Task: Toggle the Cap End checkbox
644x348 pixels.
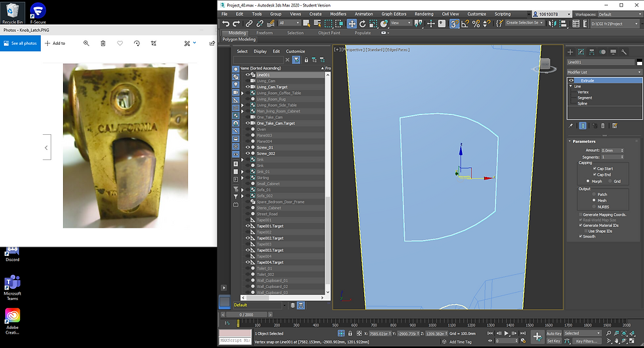Action: pos(595,174)
